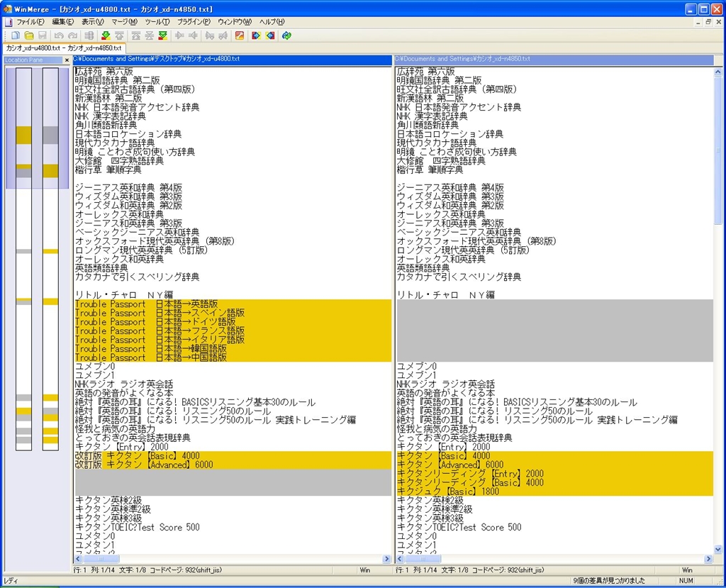Open the プラグイン(P) menu
Viewport: 726px width, 588px height.
[194, 22]
